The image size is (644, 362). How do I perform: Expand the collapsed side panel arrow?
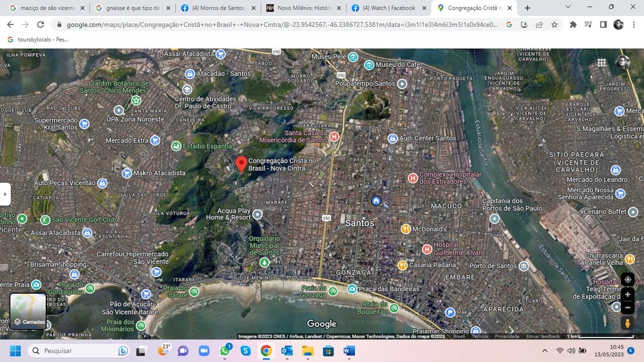click(5, 194)
